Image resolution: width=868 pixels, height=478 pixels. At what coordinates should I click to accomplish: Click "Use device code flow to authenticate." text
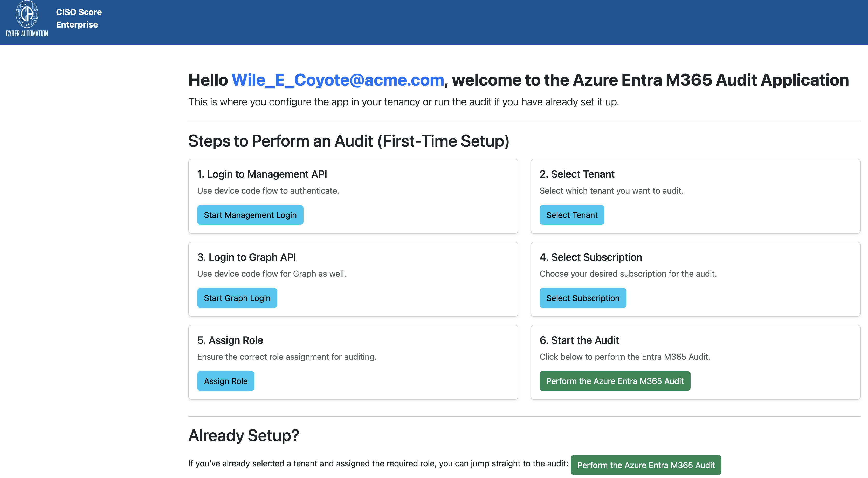coord(268,190)
